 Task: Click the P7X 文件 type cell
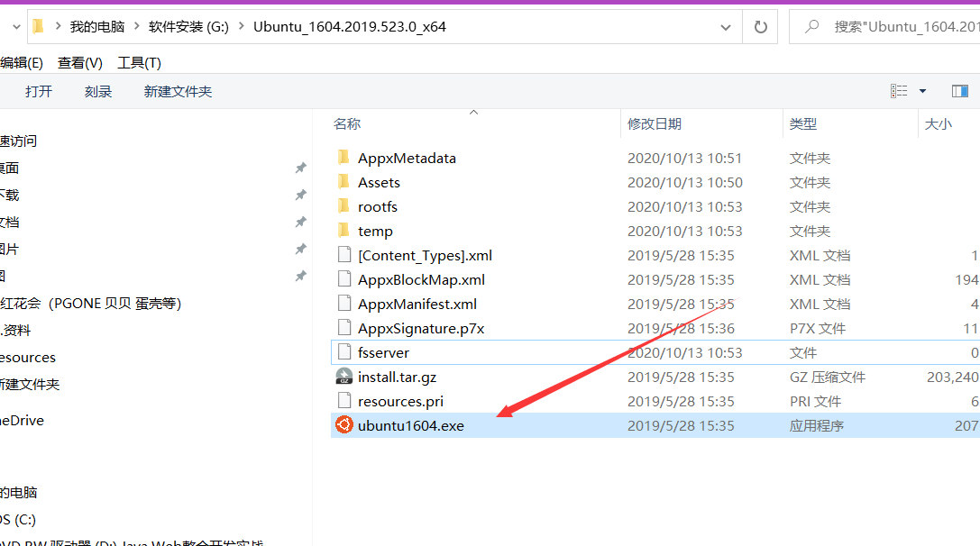point(817,329)
